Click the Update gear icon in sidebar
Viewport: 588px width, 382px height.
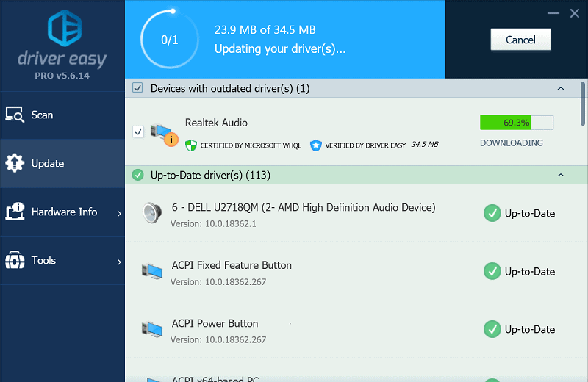(15, 163)
